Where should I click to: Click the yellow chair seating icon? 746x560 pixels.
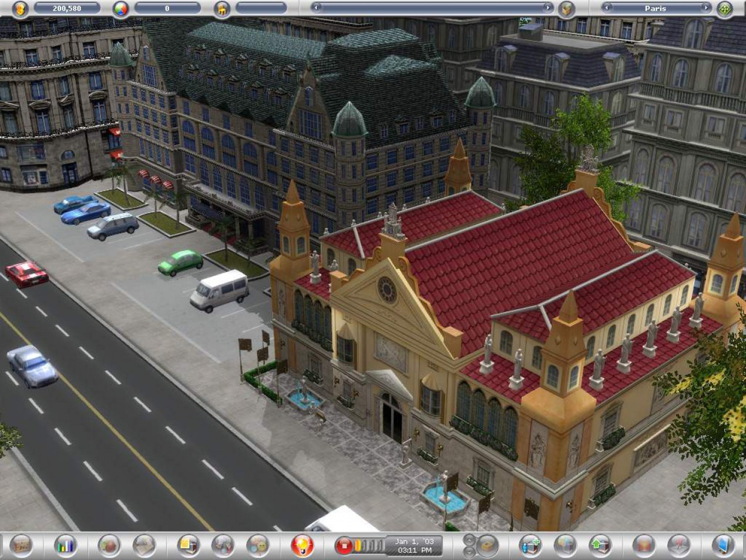(x=222, y=9)
